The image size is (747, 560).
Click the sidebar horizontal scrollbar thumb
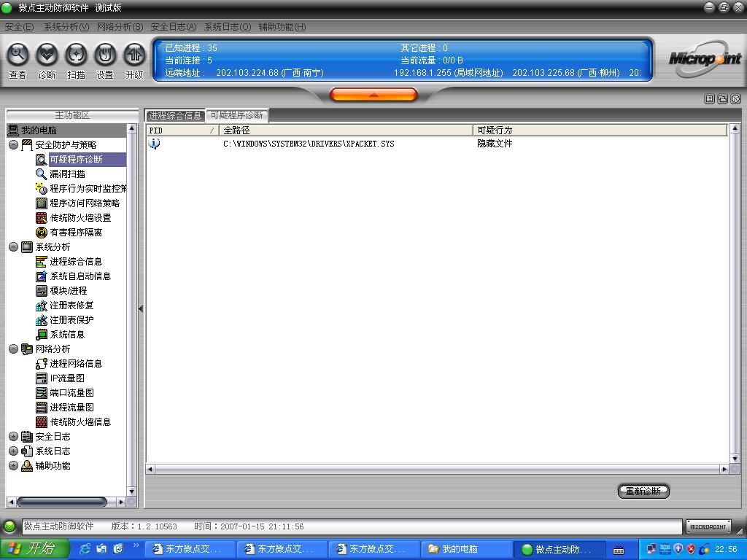61,502
